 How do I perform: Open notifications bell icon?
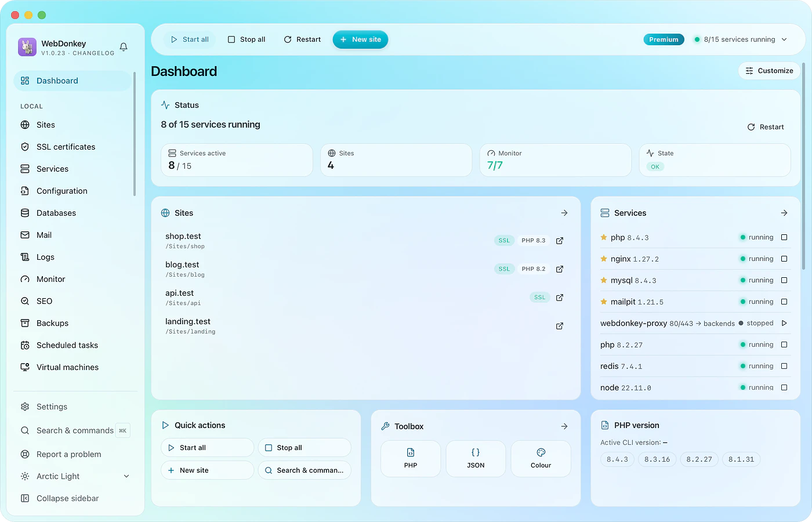tap(124, 47)
